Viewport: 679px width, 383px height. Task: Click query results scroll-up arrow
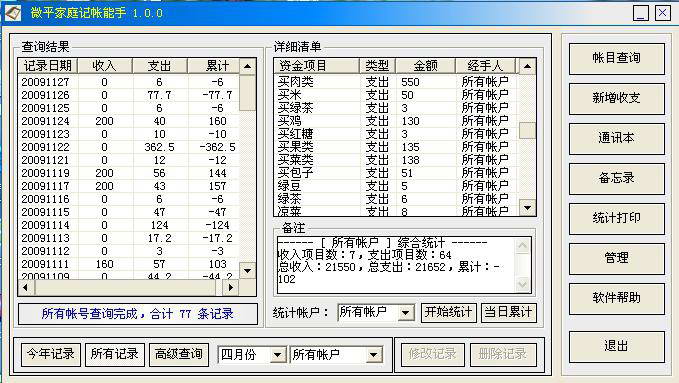(247, 66)
